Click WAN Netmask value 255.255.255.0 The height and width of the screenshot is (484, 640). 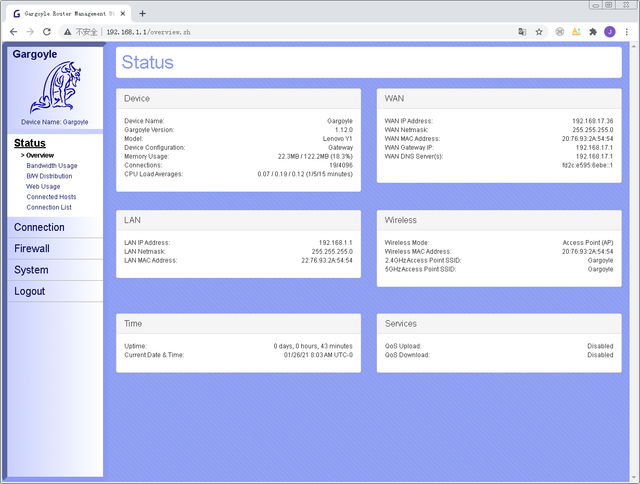593,130
